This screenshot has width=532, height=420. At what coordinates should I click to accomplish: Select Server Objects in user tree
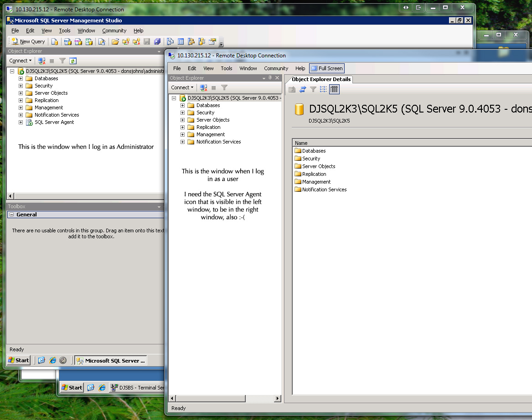pos(213,120)
